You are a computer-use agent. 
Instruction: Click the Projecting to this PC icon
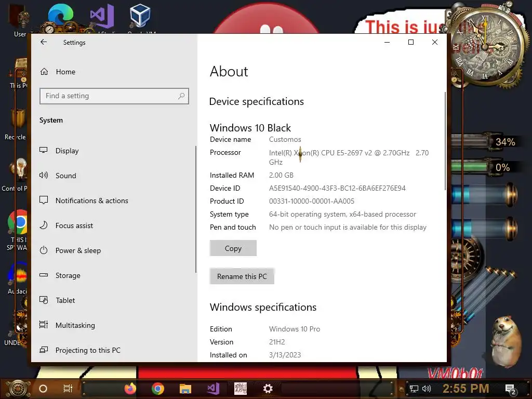coord(44,350)
